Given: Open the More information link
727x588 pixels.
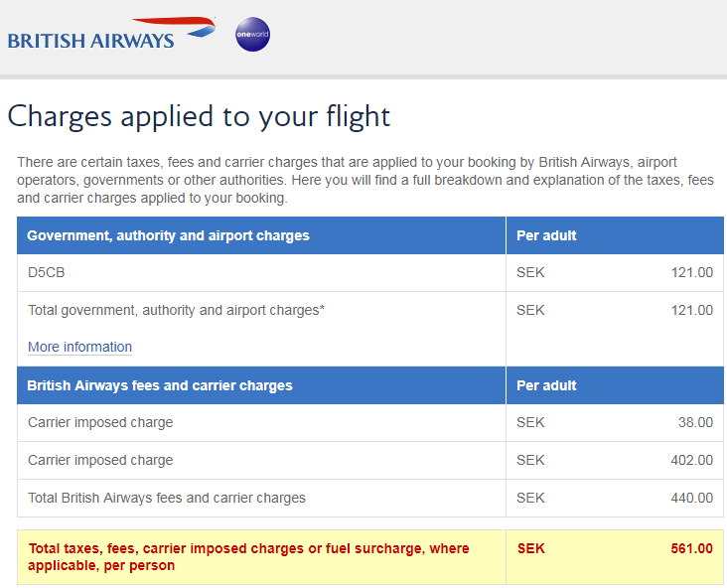Looking at the screenshot, I should [x=79, y=347].
